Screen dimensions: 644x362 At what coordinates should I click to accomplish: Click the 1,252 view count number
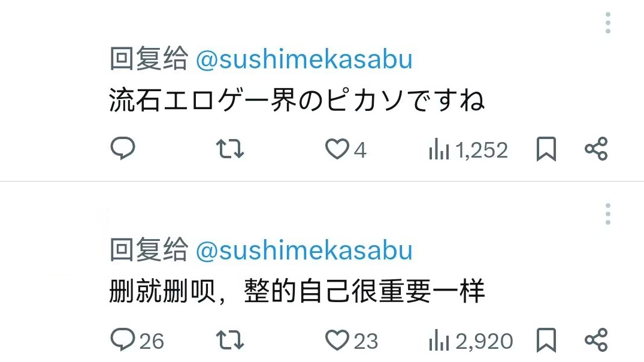pyautogui.click(x=482, y=150)
